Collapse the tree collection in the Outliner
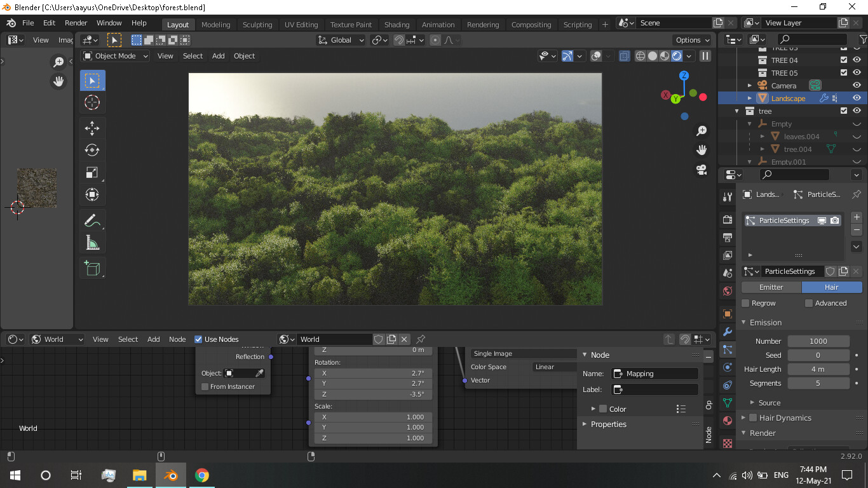 (736, 111)
